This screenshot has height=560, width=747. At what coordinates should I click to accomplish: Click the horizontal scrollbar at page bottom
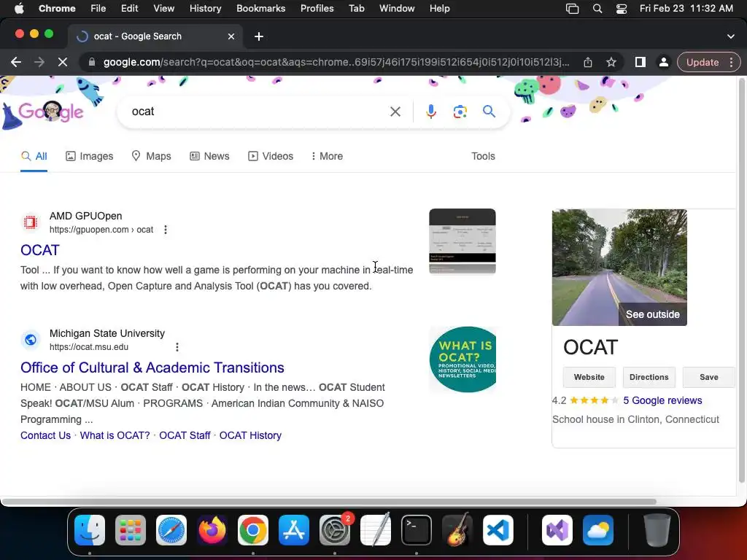329,502
